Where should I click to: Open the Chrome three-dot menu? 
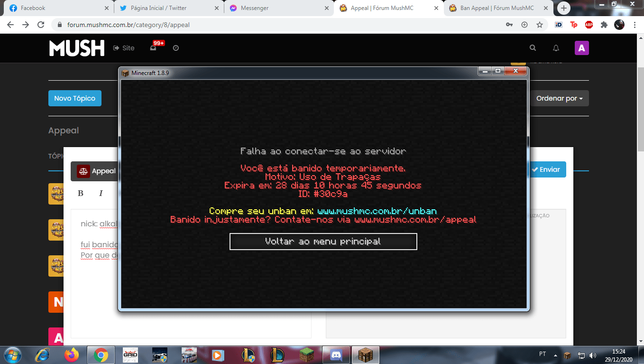635,25
